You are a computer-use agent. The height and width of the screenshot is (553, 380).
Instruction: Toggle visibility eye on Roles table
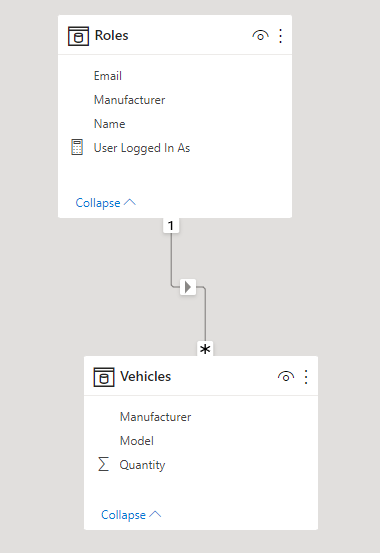(x=260, y=36)
